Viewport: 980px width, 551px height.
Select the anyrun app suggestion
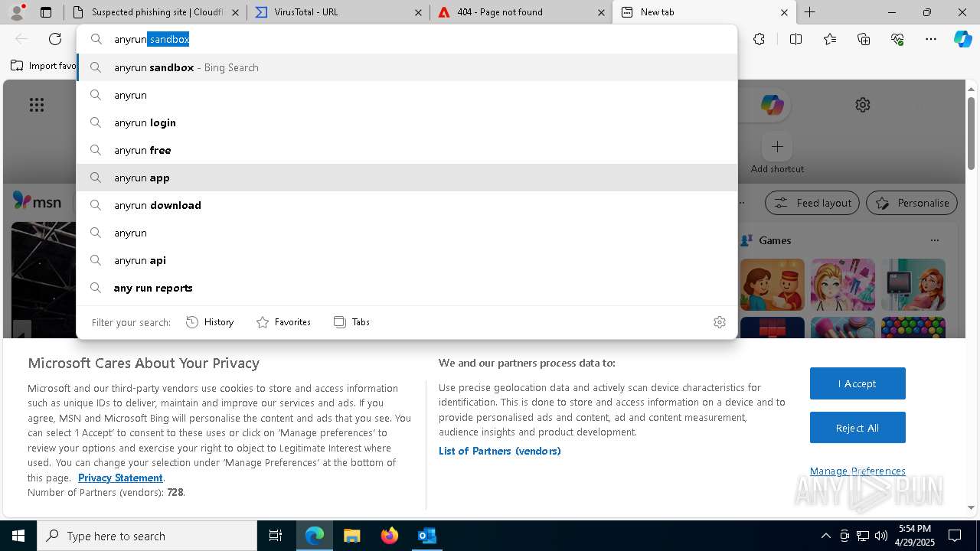click(407, 178)
